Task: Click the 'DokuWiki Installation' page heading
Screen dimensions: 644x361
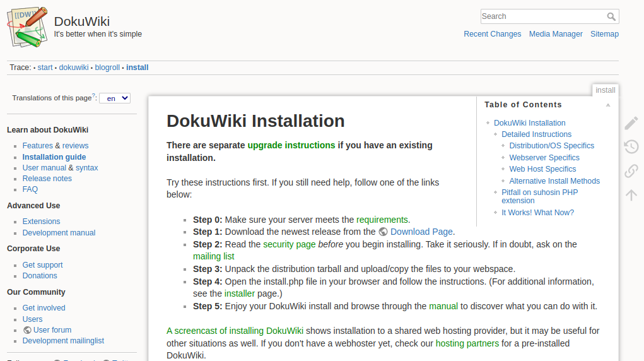Action: 255,121
